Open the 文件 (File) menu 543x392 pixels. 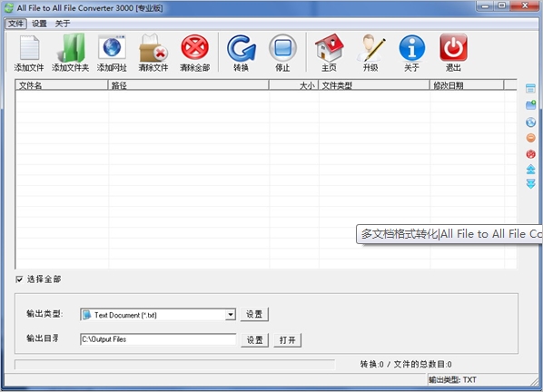[x=15, y=24]
